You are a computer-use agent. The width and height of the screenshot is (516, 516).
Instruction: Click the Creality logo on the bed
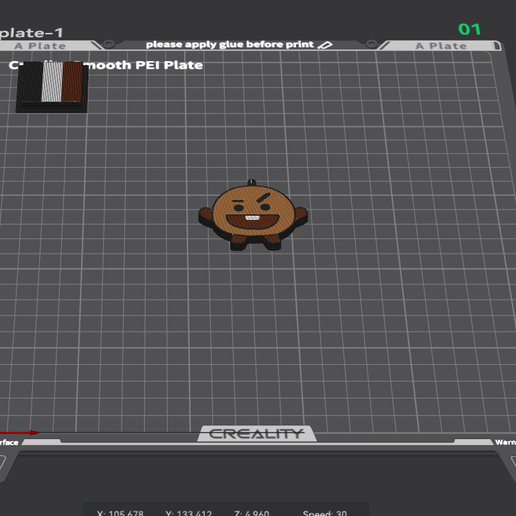(x=257, y=434)
